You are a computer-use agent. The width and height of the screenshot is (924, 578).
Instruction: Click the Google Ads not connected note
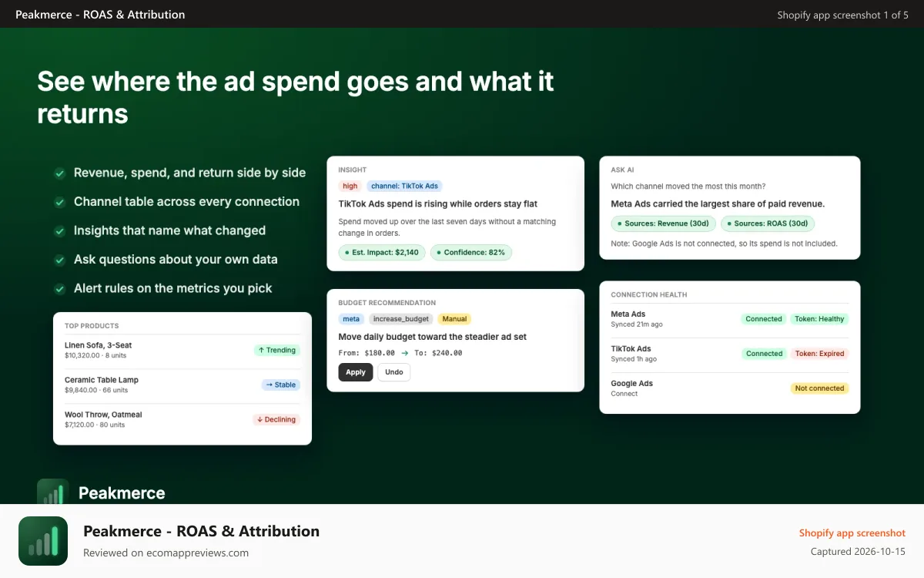(x=725, y=244)
